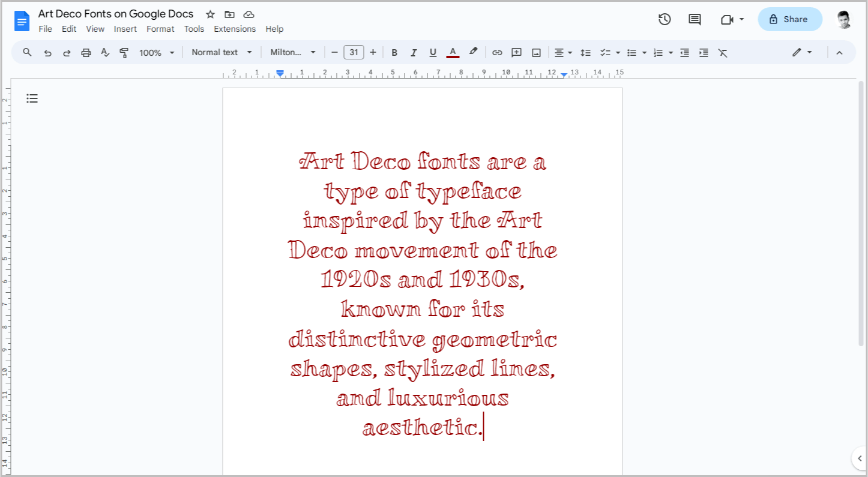Click the Share button
Image resolution: width=868 pixels, height=477 pixels.
(789, 19)
